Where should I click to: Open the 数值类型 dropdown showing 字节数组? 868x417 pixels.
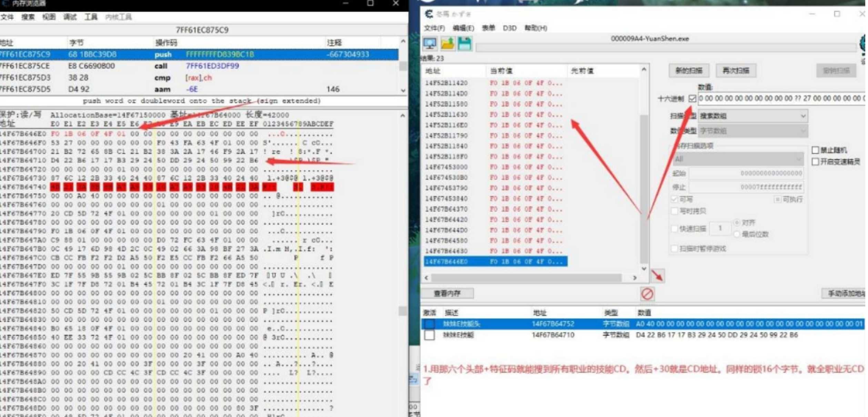coord(753,131)
